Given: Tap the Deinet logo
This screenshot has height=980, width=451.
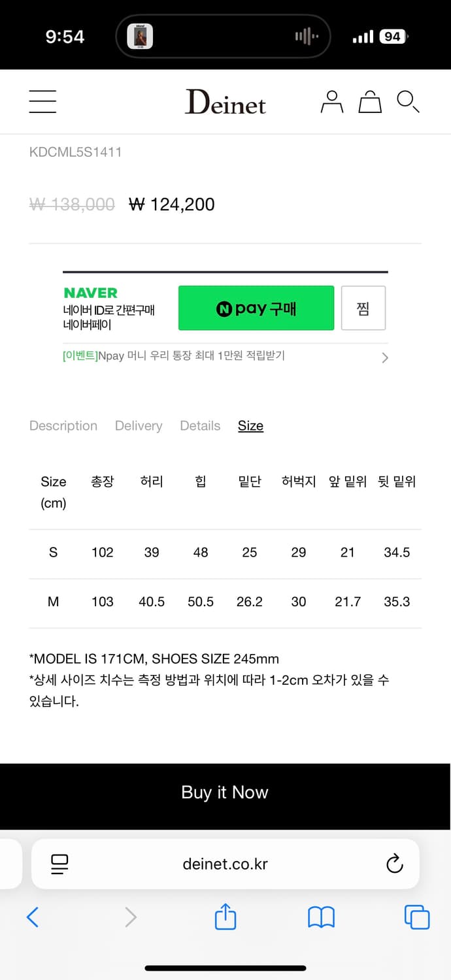Looking at the screenshot, I should point(225,103).
